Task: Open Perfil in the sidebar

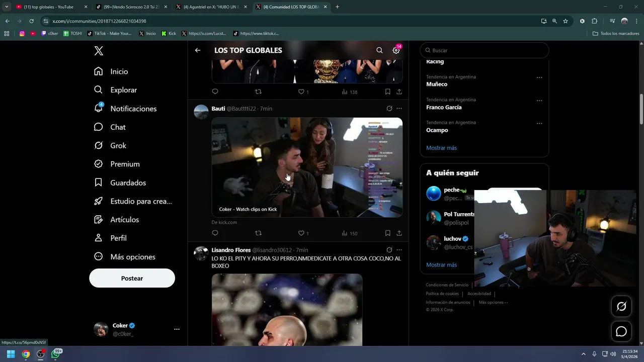Action: [110, 238]
